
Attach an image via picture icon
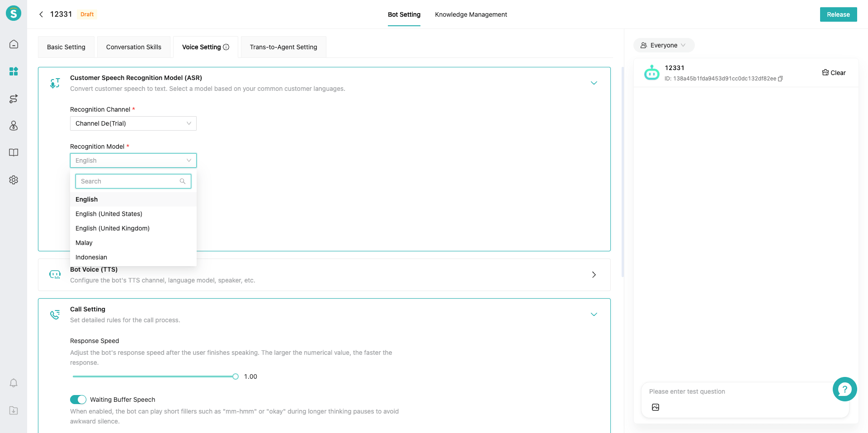[656, 407]
